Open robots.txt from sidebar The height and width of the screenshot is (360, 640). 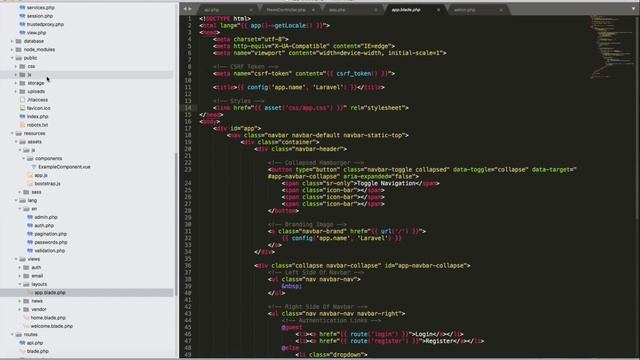[x=38, y=125]
